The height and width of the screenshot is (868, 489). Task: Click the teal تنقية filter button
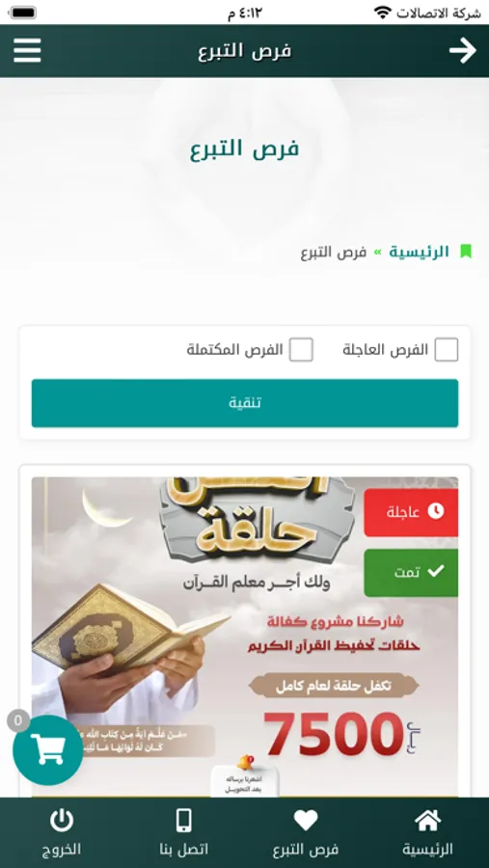coord(245,403)
